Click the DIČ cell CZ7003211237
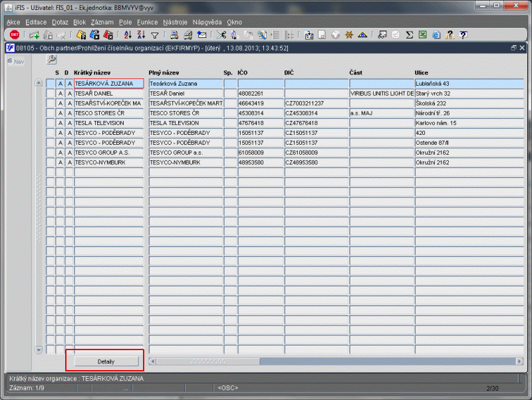 317,103
